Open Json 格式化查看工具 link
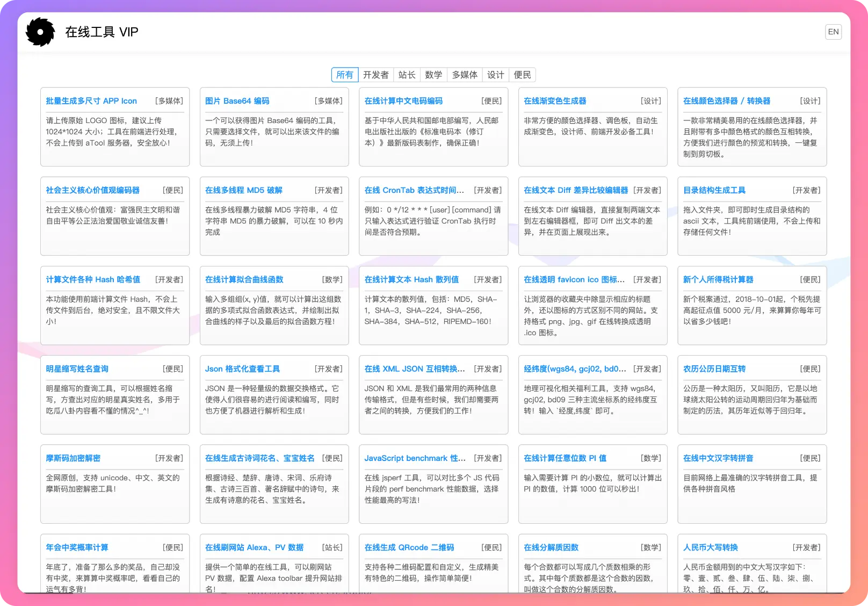Image resolution: width=868 pixels, height=606 pixels. point(242,369)
